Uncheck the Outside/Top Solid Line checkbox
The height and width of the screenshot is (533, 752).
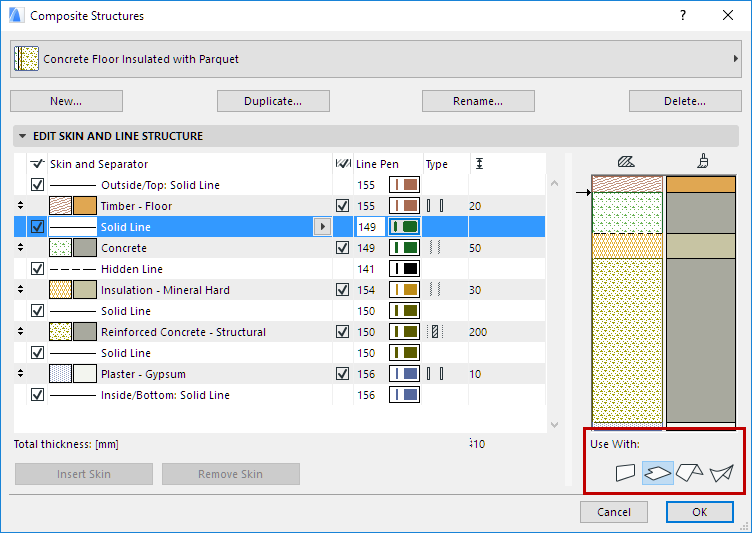(x=37, y=185)
